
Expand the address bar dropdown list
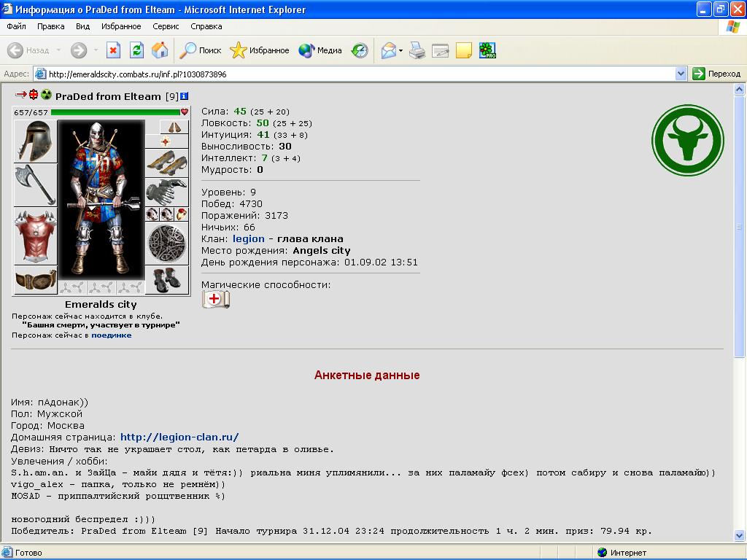(x=681, y=74)
